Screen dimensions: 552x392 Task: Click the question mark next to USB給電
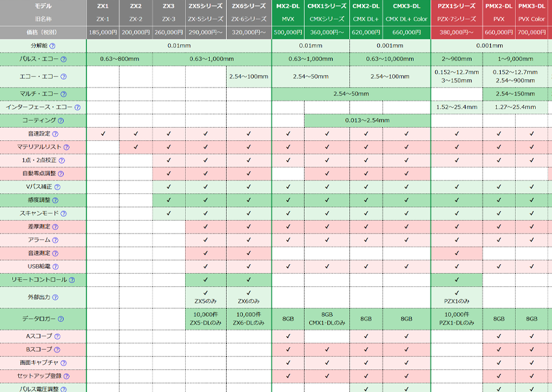coord(55,267)
